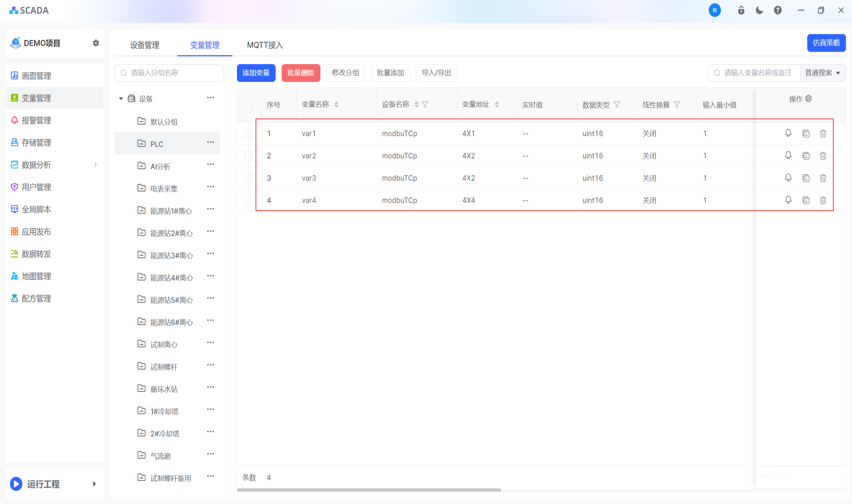The image size is (852, 504).
Task: Collapse the 设备 tree node
Action: point(121,99)
